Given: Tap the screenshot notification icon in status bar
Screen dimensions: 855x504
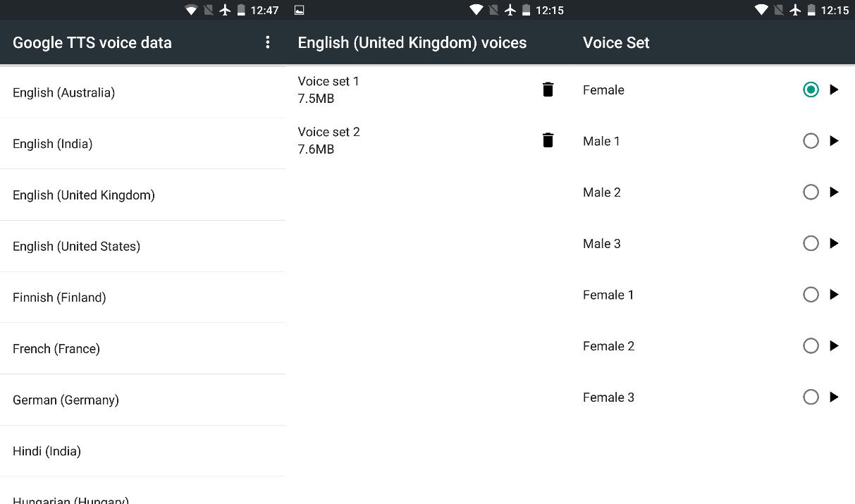Looking at the screenshot, I should (x=300, y=10).
